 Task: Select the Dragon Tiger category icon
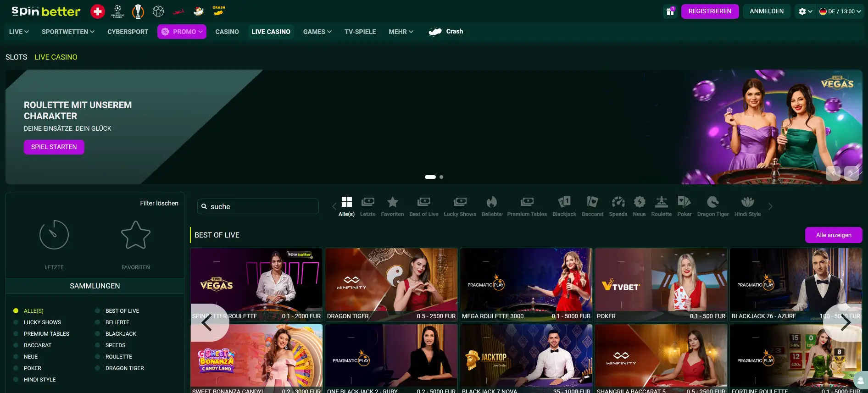713,202
